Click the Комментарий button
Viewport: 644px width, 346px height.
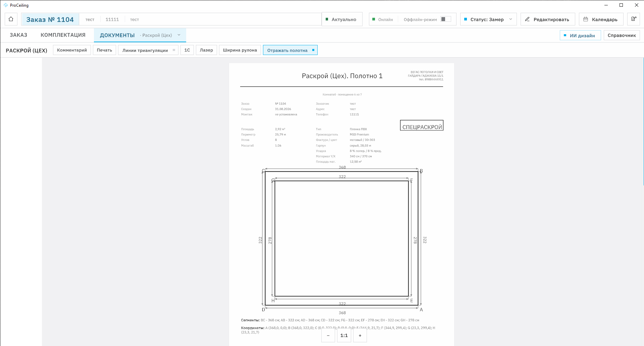72,50
